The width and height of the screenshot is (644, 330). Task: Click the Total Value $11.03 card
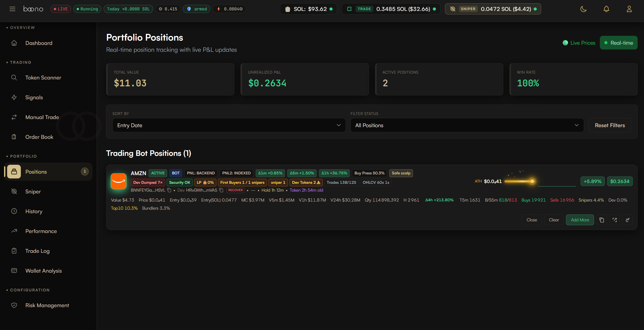pyautogui.click(x=170, y=79)
